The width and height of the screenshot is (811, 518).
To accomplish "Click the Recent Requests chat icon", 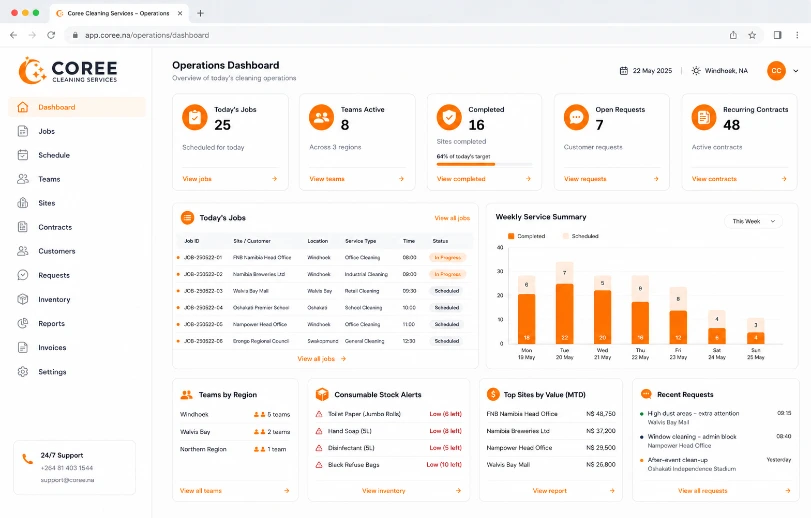I will point(646,394).
